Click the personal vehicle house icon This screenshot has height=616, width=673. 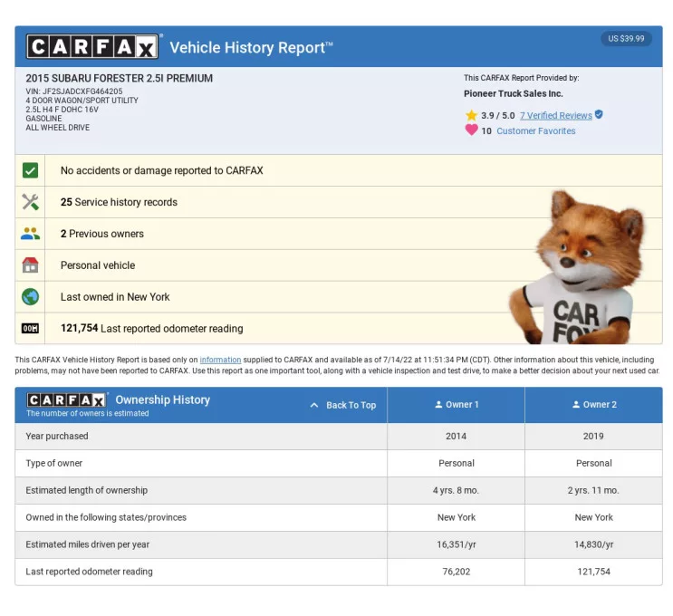pos(30,265)
